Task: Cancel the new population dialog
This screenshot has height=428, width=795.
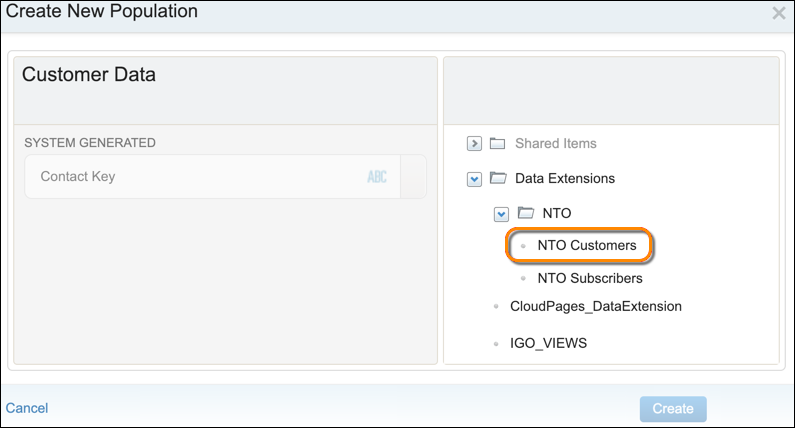Action: (27, 408)
